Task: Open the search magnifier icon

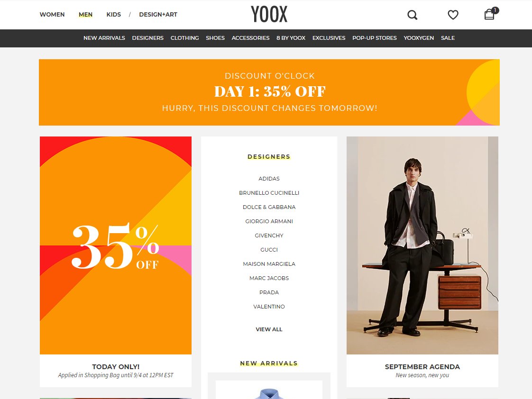Action: click(x=412, y=15)
